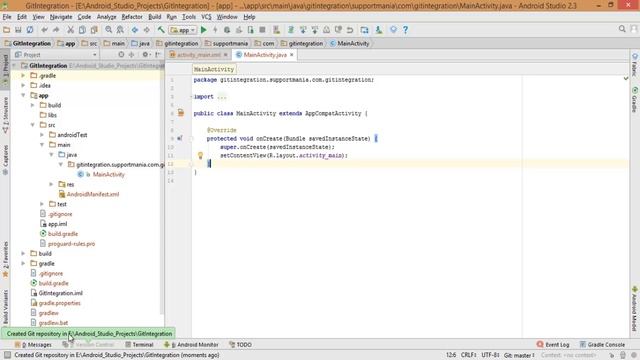Click the status bar tool window toggle icon
The width and height of the screenshot is (640, 360).
point(7,355)
